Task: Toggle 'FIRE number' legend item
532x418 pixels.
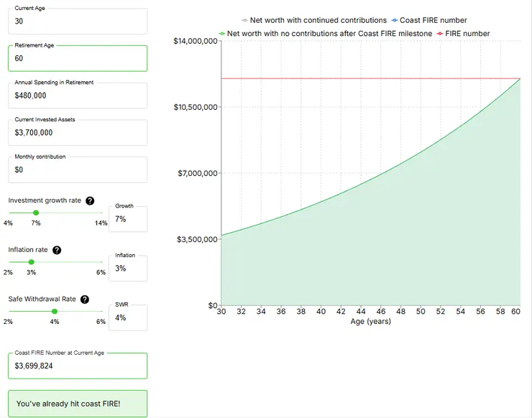Action: tap(462, 34)
